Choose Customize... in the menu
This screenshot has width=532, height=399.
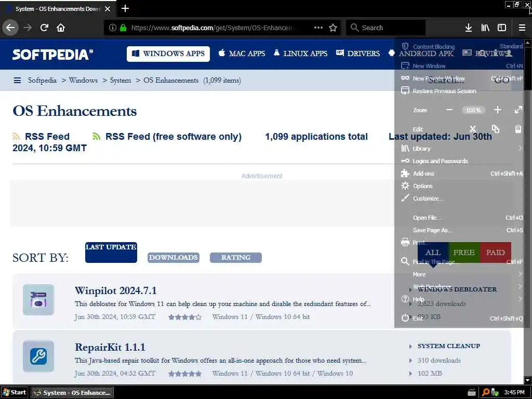click(x=462, y=198)
